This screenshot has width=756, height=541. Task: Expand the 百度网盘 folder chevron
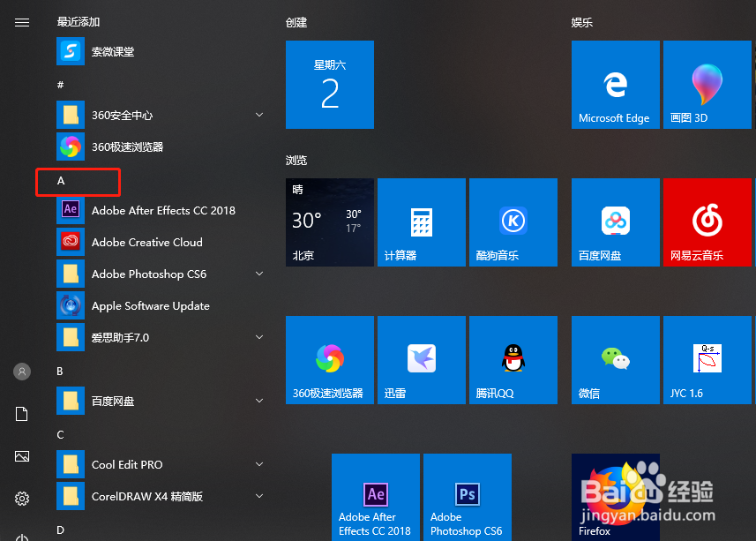click(x=259, y=401)
